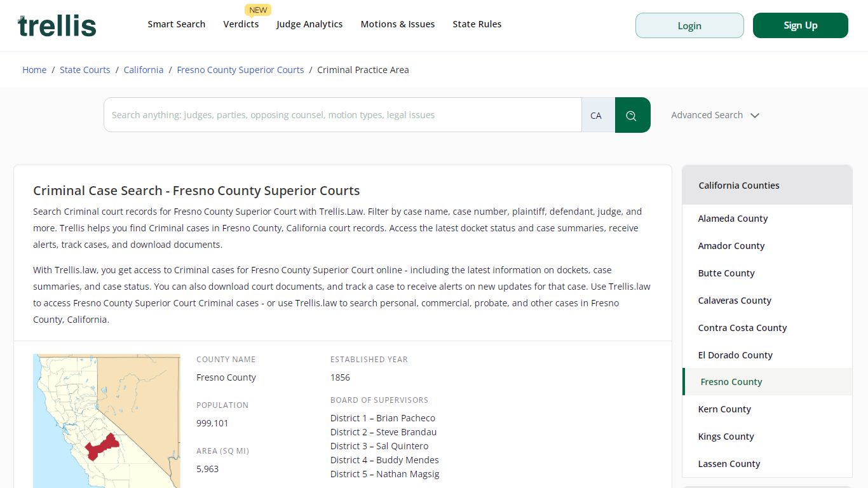Open Verdicts menu item

click(241, 24)
